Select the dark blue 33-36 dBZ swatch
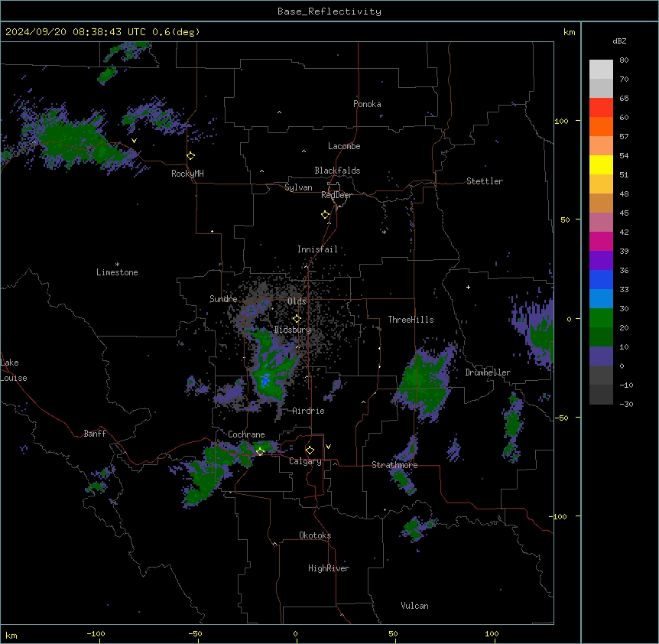 pos(601,279)
